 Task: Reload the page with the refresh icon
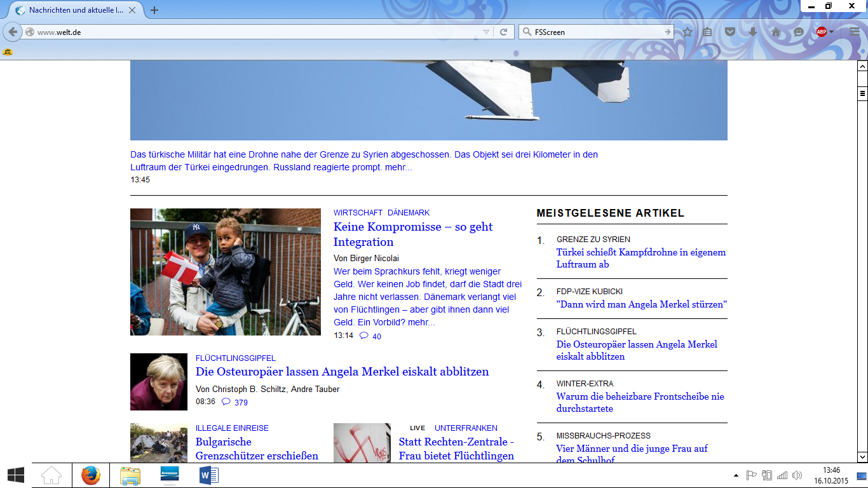(503, 32)
